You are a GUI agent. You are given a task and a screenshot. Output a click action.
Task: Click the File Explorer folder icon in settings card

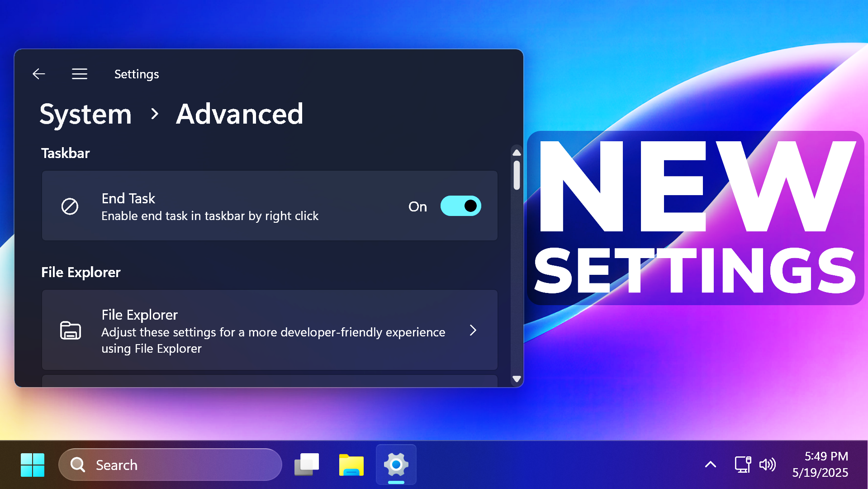[x=70, y=331]
